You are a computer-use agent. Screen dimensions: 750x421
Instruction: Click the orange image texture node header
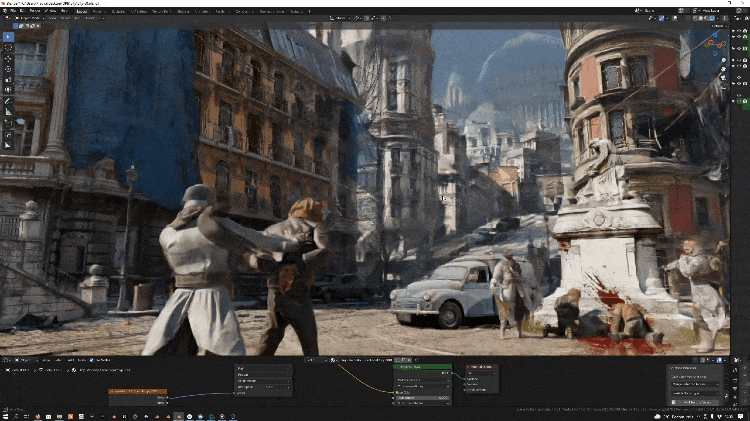(x=138, y=391)
